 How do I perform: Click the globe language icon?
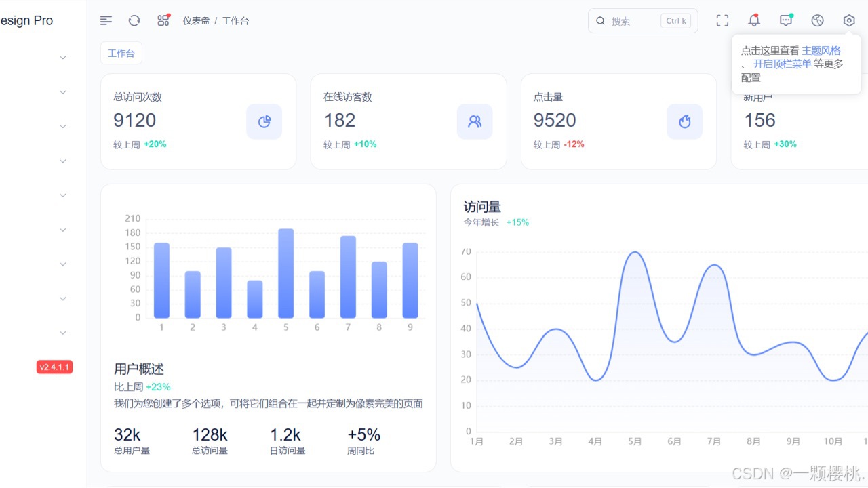pos(817,20)
